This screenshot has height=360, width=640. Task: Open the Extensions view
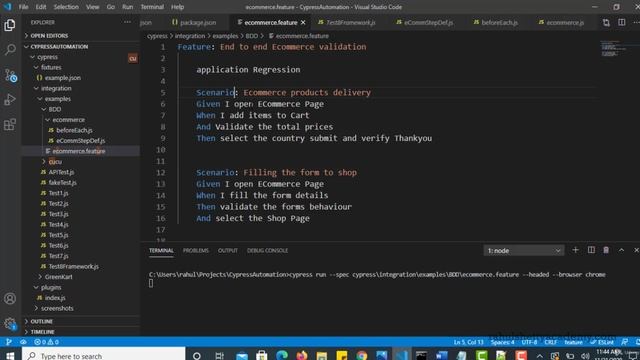click(10, 124)
